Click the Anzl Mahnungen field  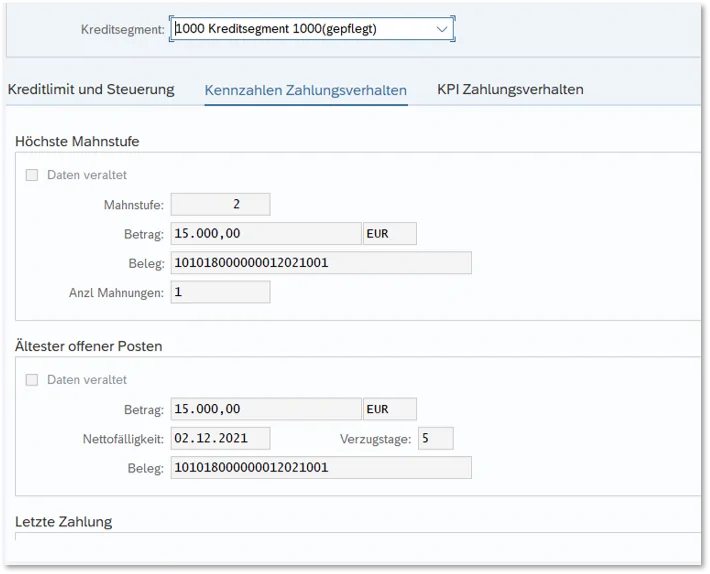coord(220,292)
